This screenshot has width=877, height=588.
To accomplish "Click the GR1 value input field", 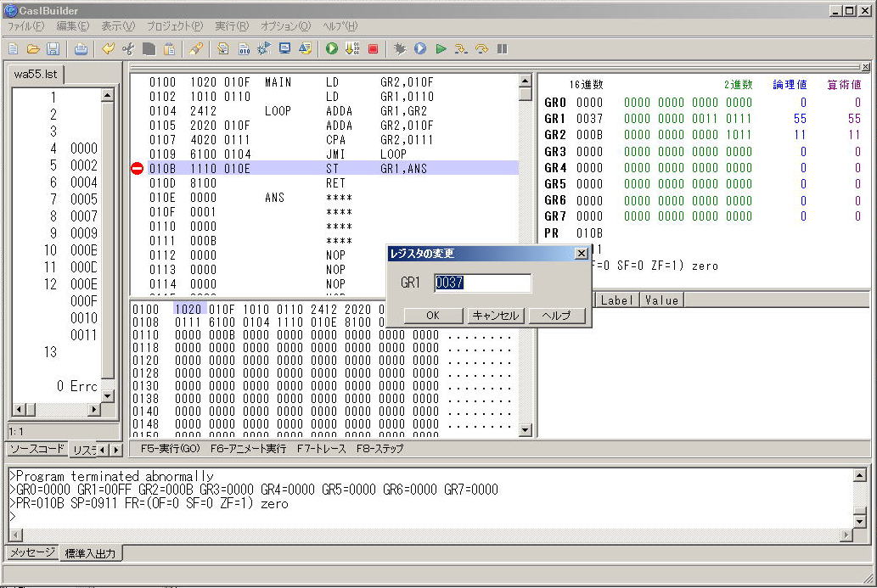I will [482, 283].
